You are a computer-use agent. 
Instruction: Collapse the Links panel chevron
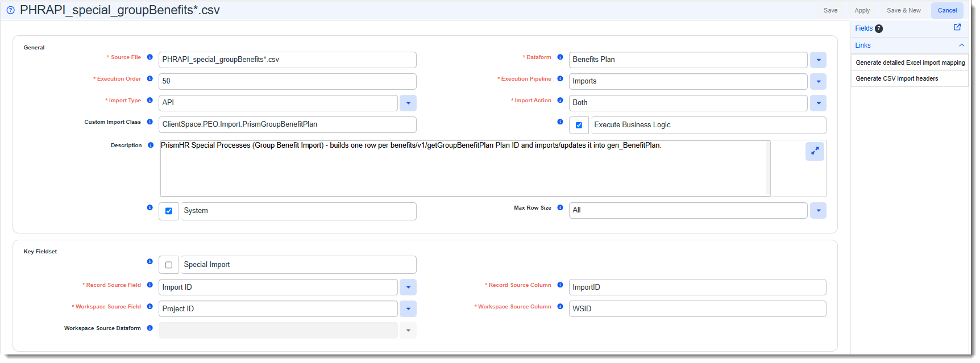pos(962,45)
